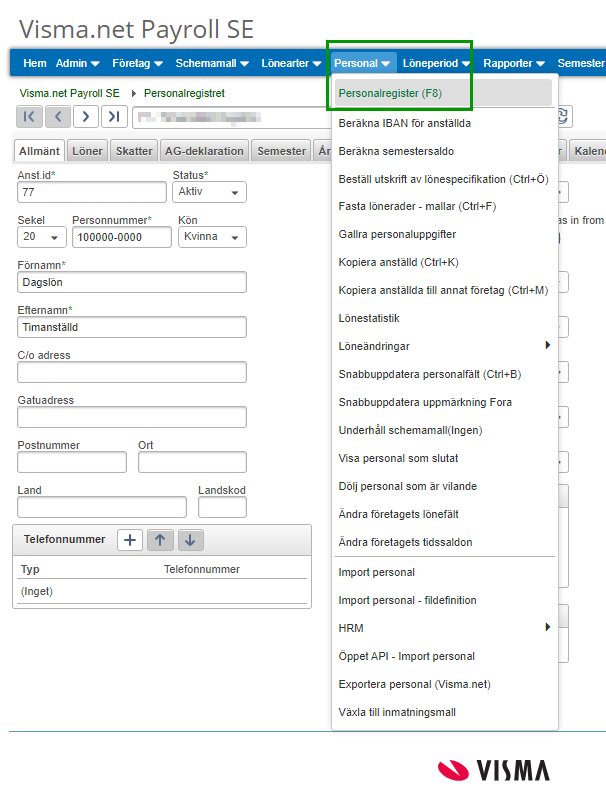Image resolution: width=606 pixels, height=799 pixels.
Task: Open the Kön dropdown
Action: [x=212, y=237]
